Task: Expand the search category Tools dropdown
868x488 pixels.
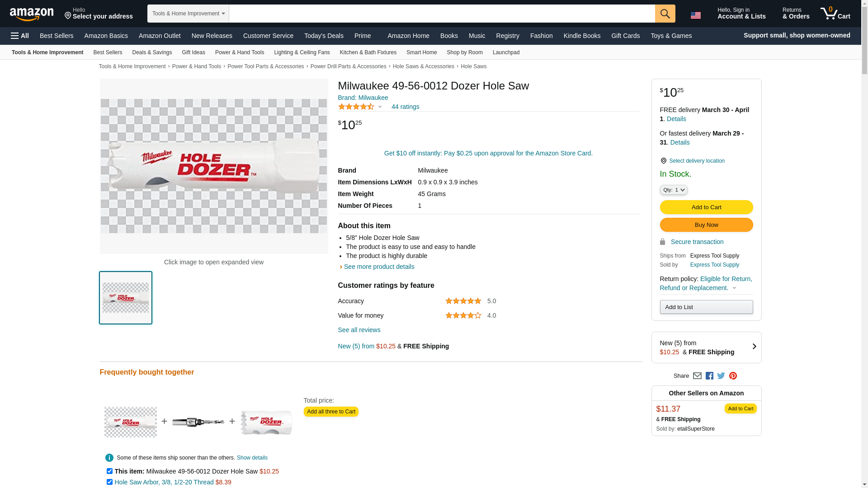Action: point(188,14)
